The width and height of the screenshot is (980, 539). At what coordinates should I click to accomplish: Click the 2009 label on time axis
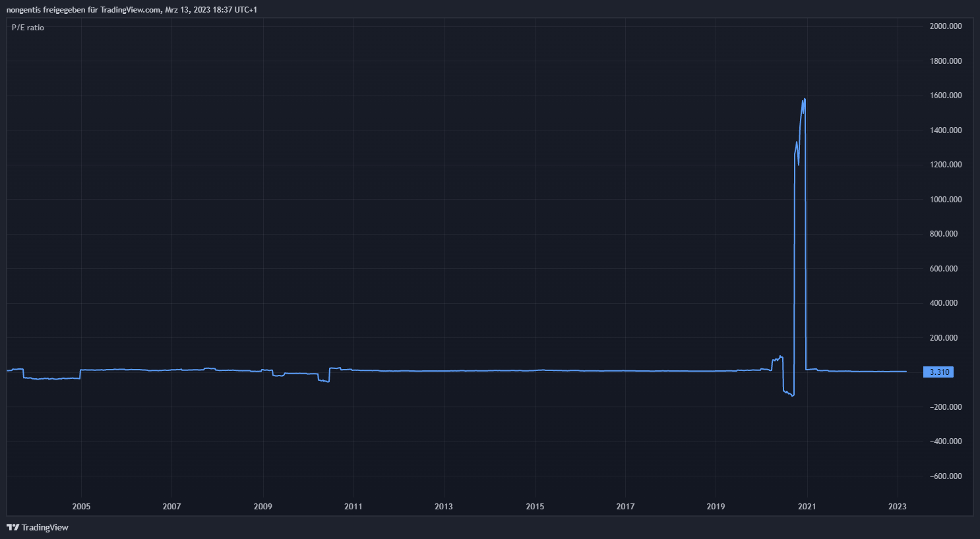[x=262, y=507]
